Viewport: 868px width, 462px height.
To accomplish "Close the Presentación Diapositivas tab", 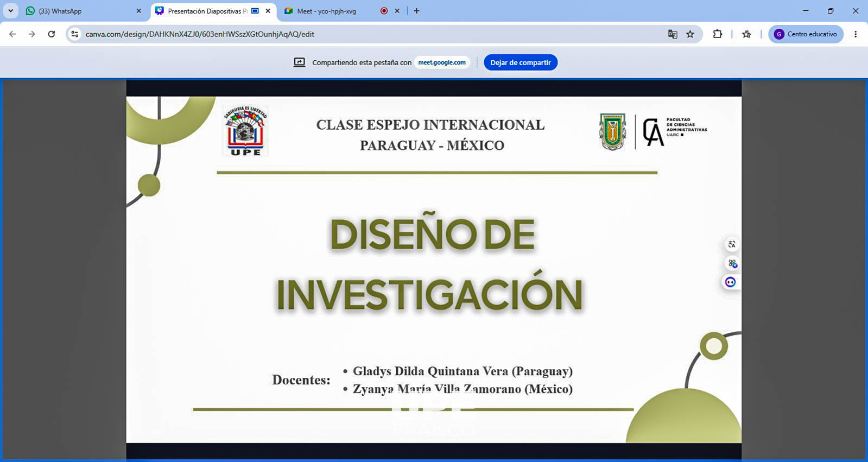I will click(x=268, y=11).
